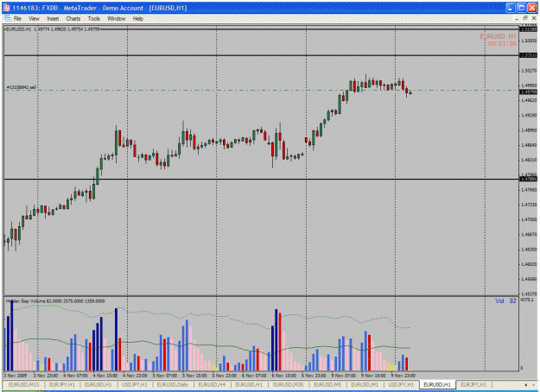Click the '3 Nov 2009' time axis label
The height and width of the screenshot is (392, 540).
click(x=16, y=376)
